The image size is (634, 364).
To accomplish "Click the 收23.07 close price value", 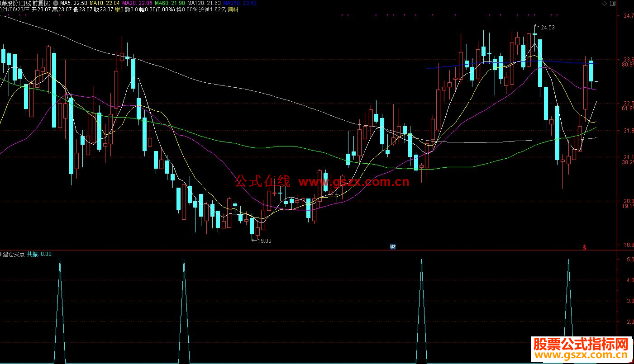I will click(x=103, y=9).
